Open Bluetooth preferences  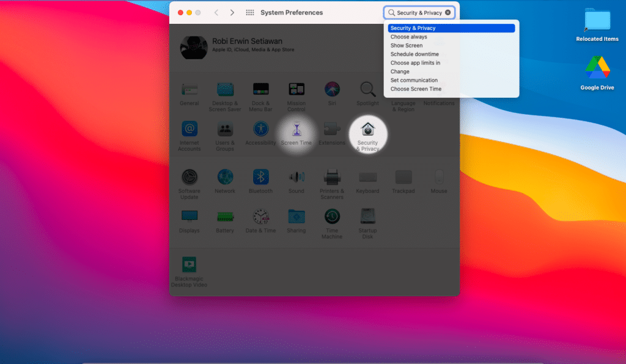click(260, 182)
